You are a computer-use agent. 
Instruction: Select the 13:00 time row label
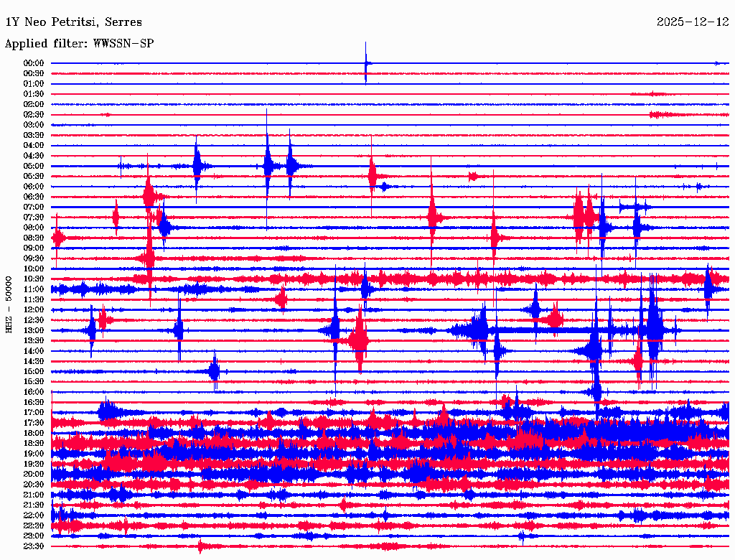click(34, 331)
